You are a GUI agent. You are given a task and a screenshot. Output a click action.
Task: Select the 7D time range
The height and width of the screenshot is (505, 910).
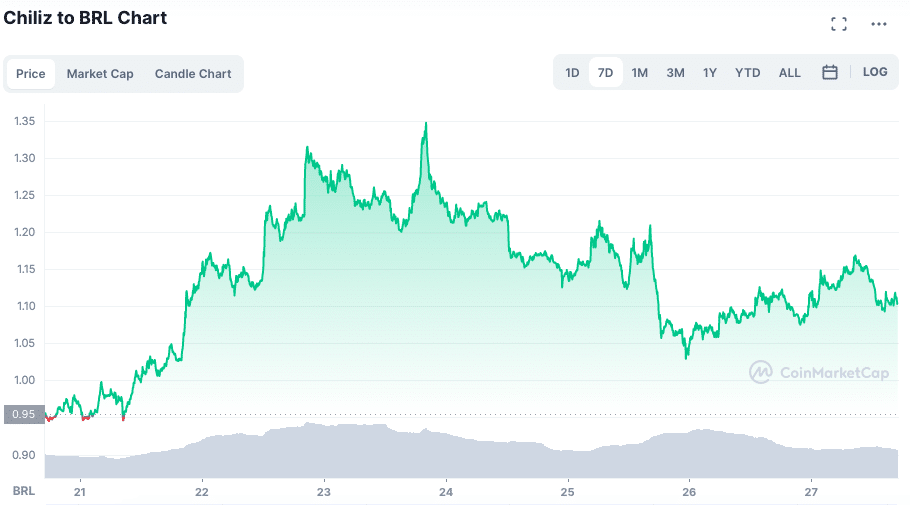pyautogui.click(x=606, y=73)
